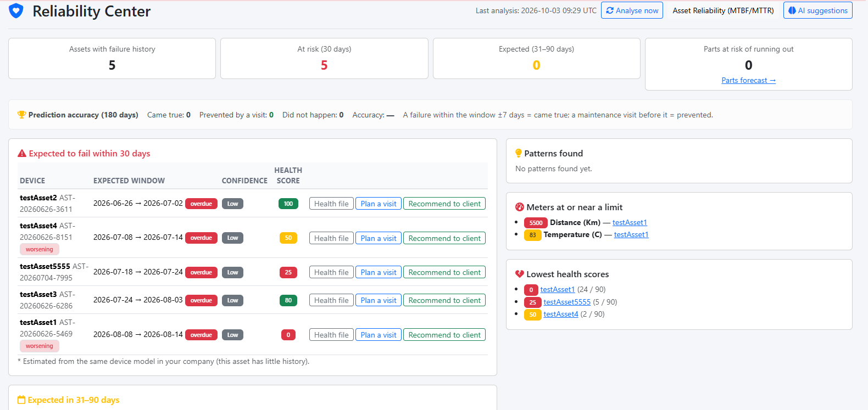This screenshot has height=410, width=868.
Task: Open Asset Reliability (MTBF/MTTR)
Action: pyautogui.click(x=723, y=10)
